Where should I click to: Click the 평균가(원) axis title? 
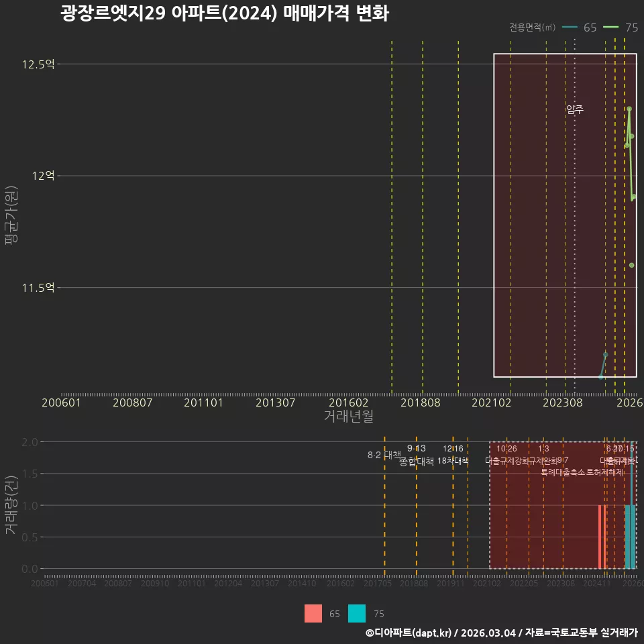click(11, 215)
